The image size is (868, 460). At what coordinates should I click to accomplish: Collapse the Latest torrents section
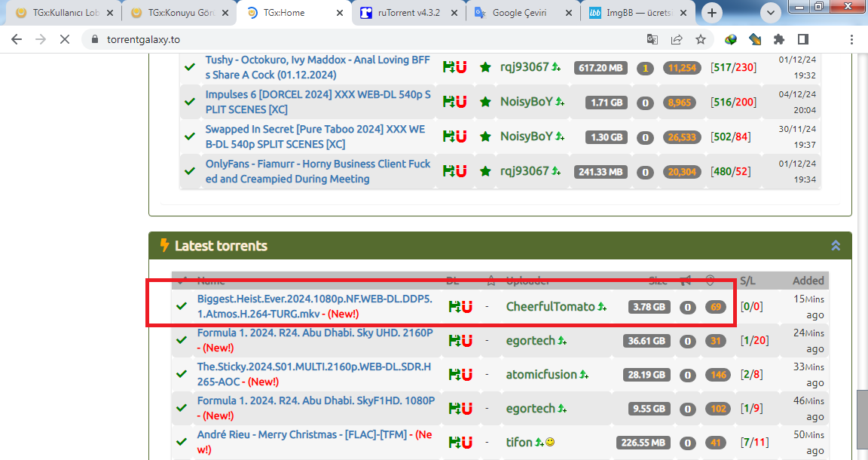(x=836, y=246)
